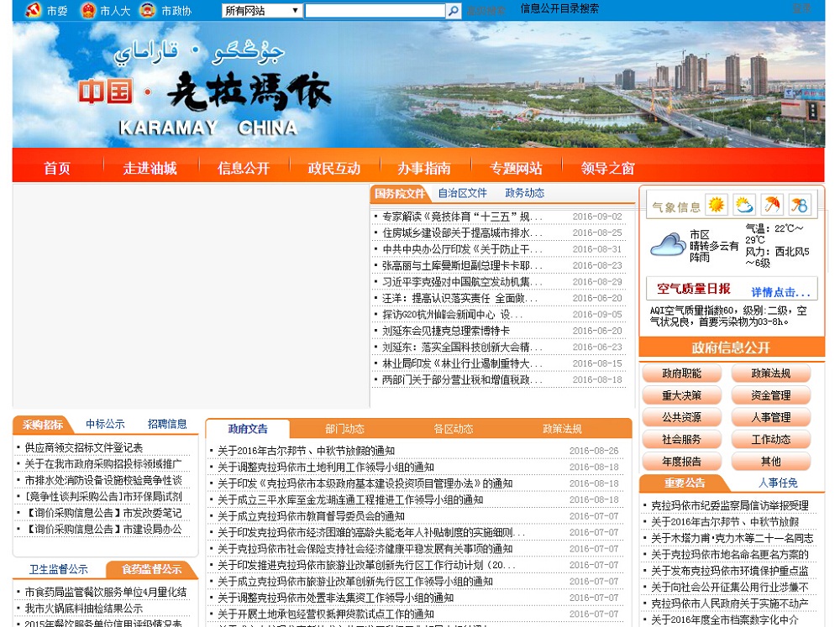Viewport: 840px width, 627px height.
Task: Open the 信息公开 navigation item
Action: pos(244,168)
